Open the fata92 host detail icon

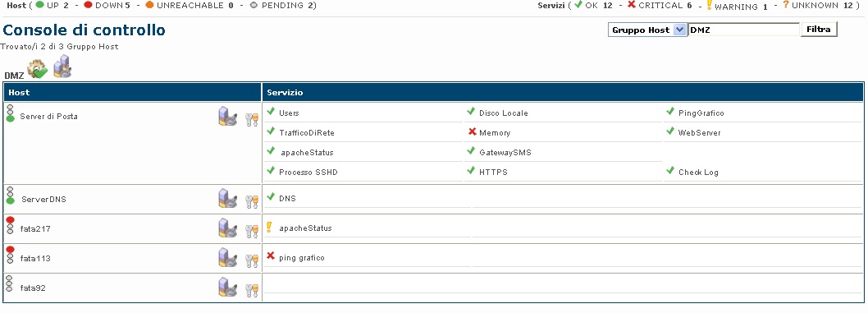click(x=227, y=287)
